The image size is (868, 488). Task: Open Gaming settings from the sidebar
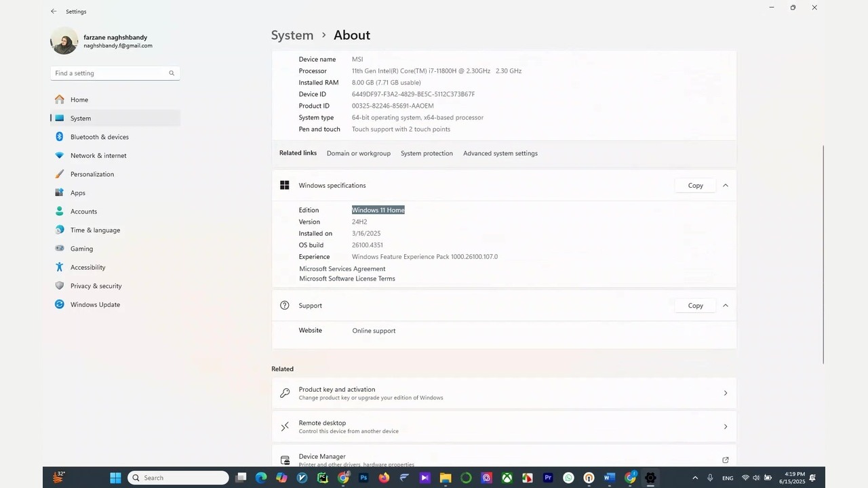click(x=115, y=249)
